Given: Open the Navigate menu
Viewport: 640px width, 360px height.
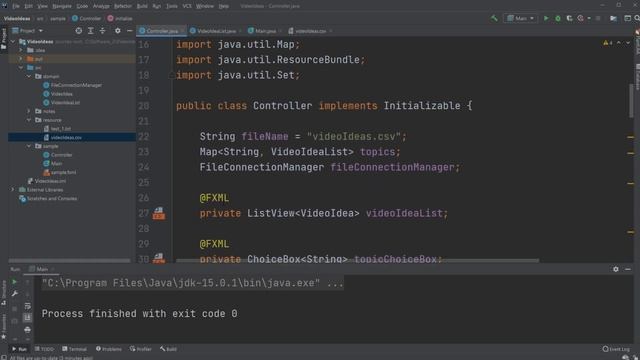Looking at the screenshot, I should tap(62, 6).
